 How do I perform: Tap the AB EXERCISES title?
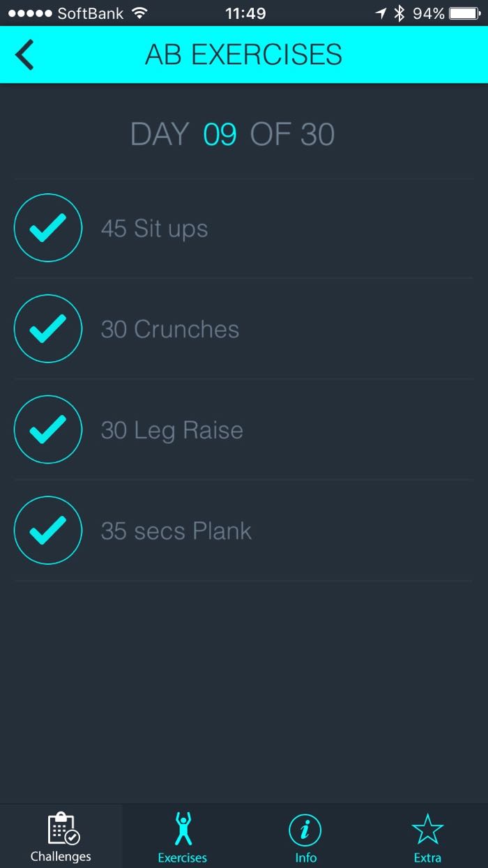243,55
